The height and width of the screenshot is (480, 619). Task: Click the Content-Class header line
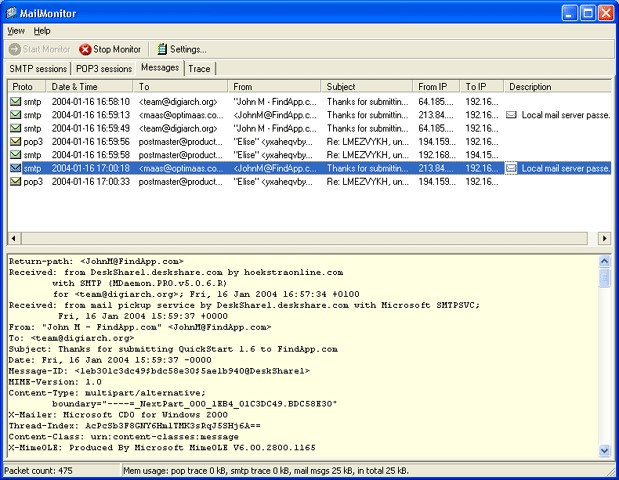point(124,437)
